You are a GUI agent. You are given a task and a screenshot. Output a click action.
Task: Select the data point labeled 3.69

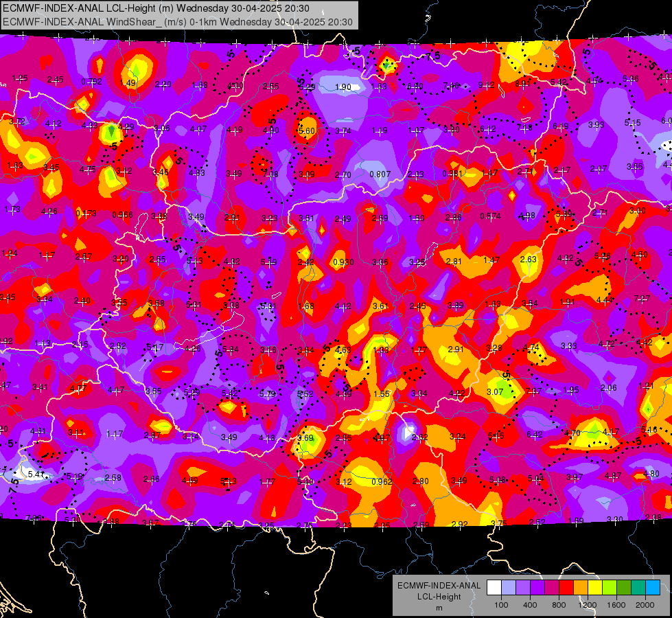(305, 438)
